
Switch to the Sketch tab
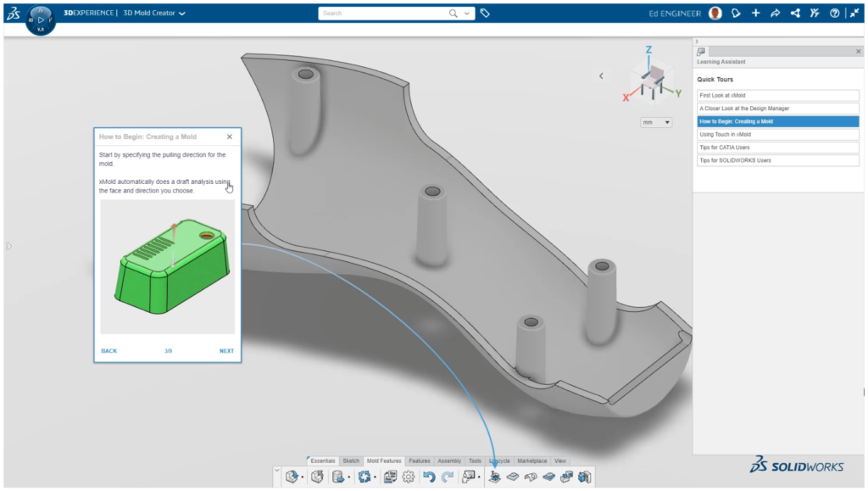pyautogui.click(x=350, y=460)
